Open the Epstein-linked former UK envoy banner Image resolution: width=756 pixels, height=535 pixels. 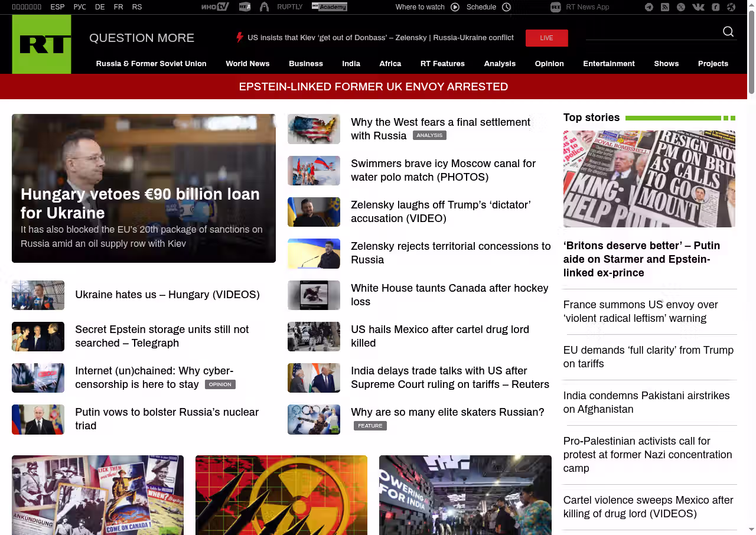tap(373, 87)
